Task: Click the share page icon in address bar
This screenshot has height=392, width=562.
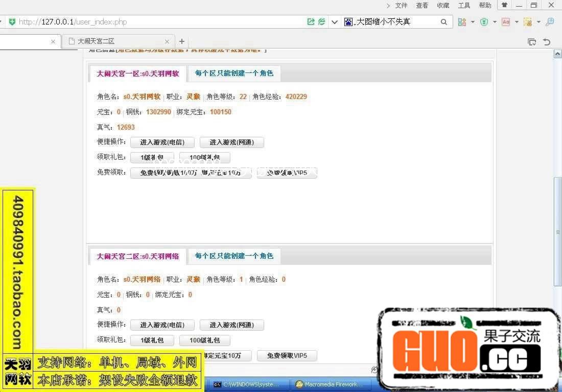Action: point(311,22)
